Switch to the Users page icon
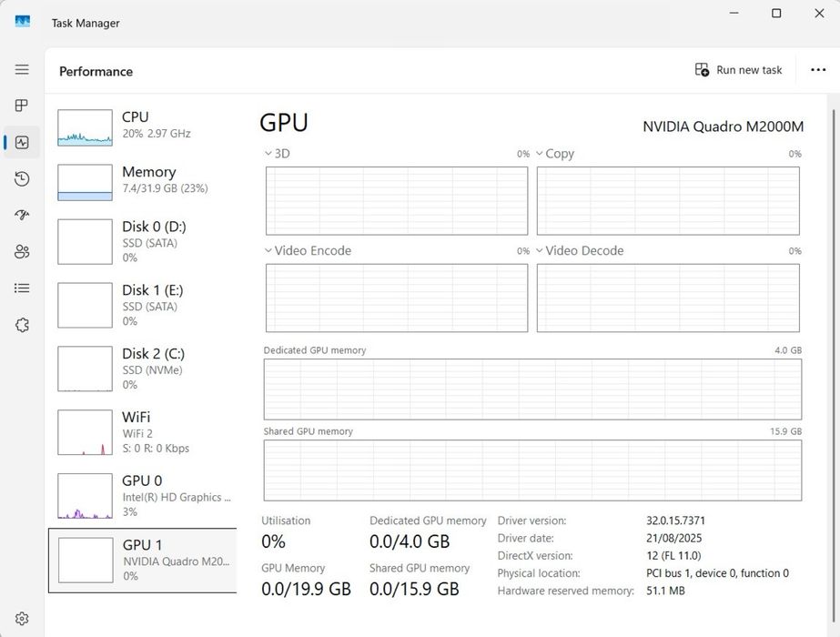This screenshot has height=637, width=840. click(22, 252)
